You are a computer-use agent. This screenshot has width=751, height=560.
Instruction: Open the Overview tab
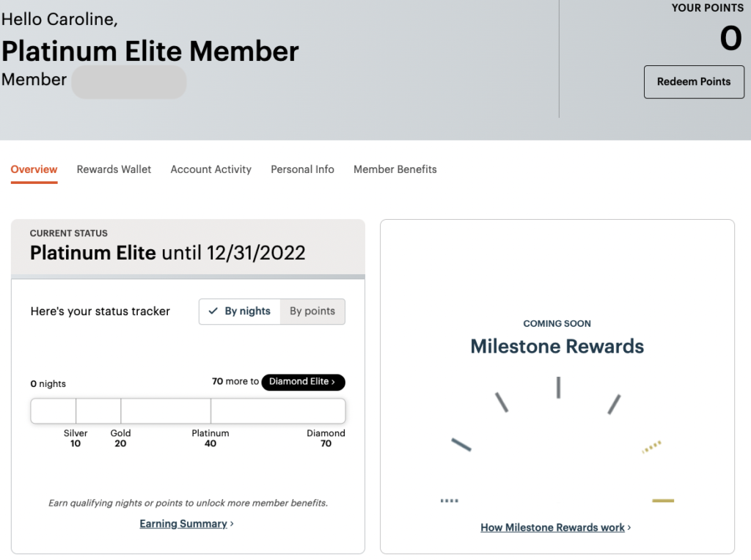tap(34, 169)
